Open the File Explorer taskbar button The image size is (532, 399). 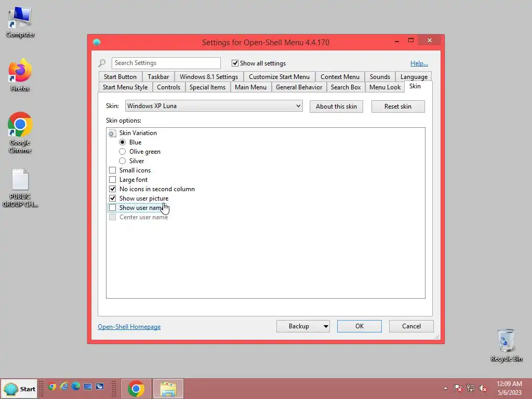(168, 389)
